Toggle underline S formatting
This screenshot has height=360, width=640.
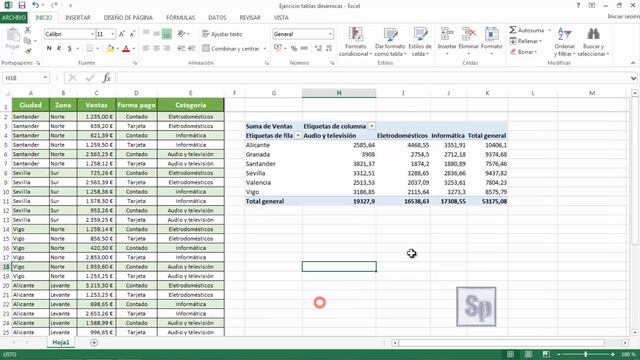coord(70,48)
